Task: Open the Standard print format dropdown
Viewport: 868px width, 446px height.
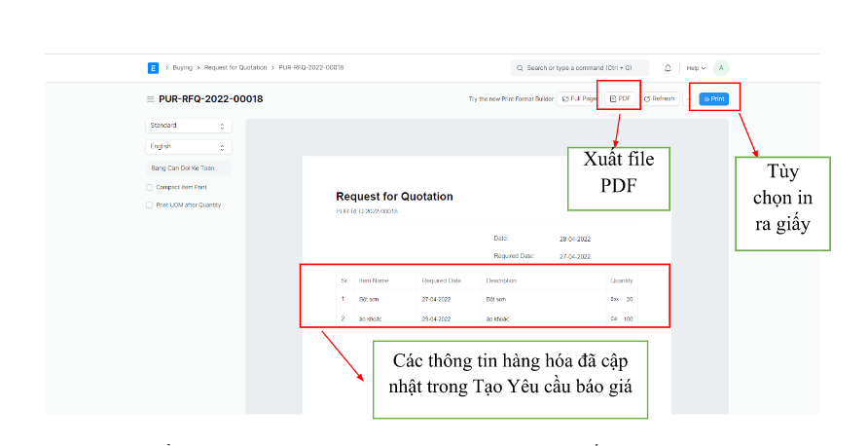Action: click(x=189, y=126)
